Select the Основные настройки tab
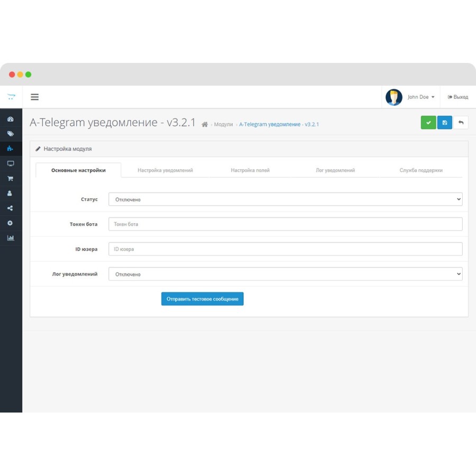Screen dimensions: 476x476 click(x=78, y=170)
